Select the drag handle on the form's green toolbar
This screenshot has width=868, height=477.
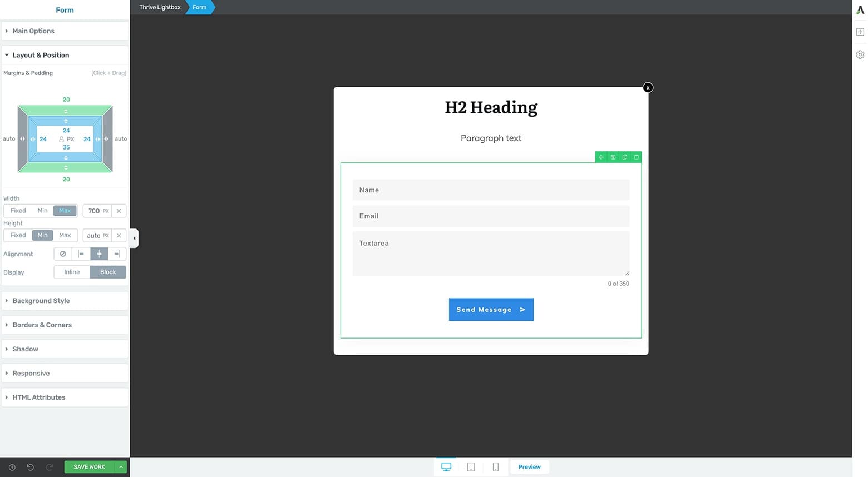(601, 157)
